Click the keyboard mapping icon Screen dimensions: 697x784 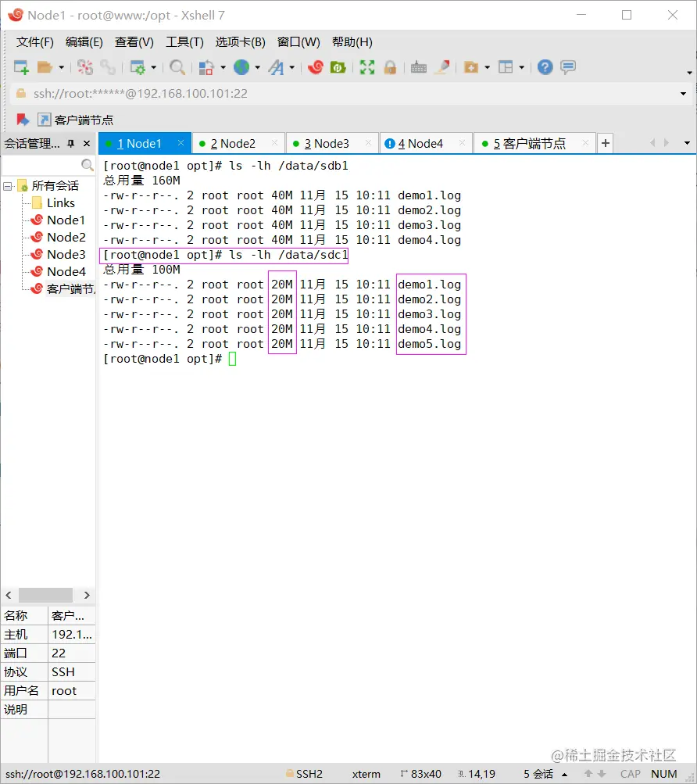tap(419, 67)
